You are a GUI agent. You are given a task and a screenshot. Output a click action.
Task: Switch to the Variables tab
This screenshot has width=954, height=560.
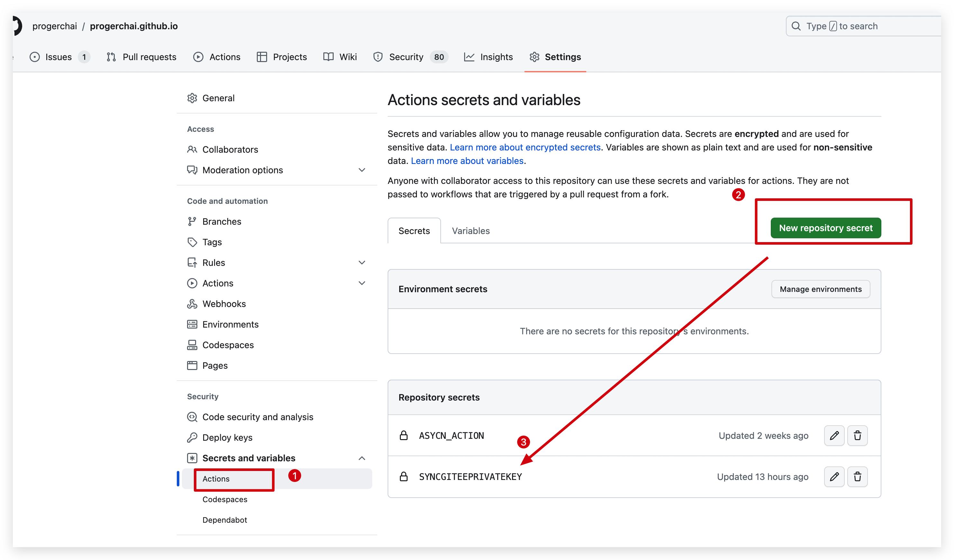(x=471, y=230)
